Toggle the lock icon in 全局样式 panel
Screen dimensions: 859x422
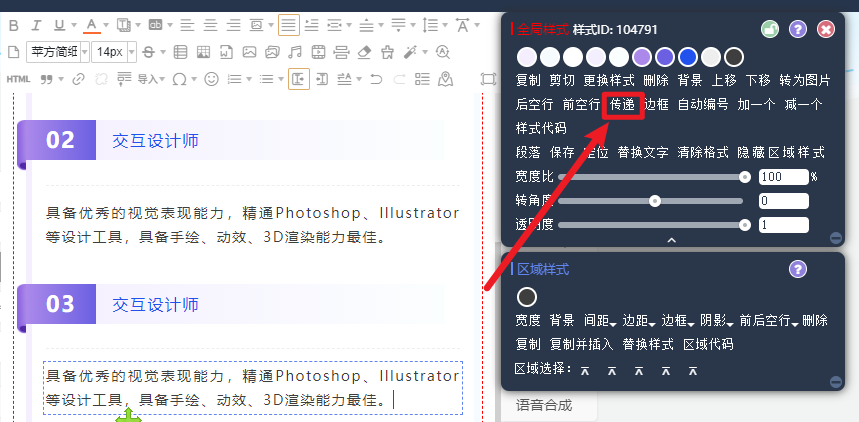(770, 30)
